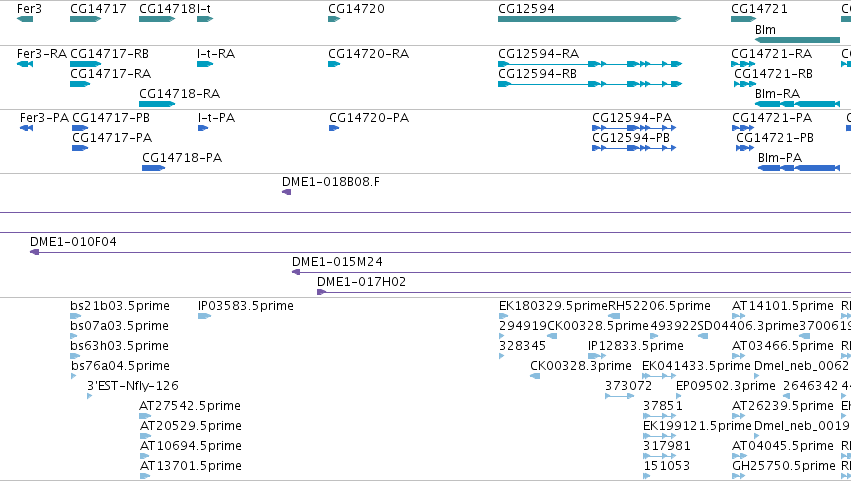Click the CG14721-PB protein feature
Screen dimensions: 851x481
(x=745, y=148)
